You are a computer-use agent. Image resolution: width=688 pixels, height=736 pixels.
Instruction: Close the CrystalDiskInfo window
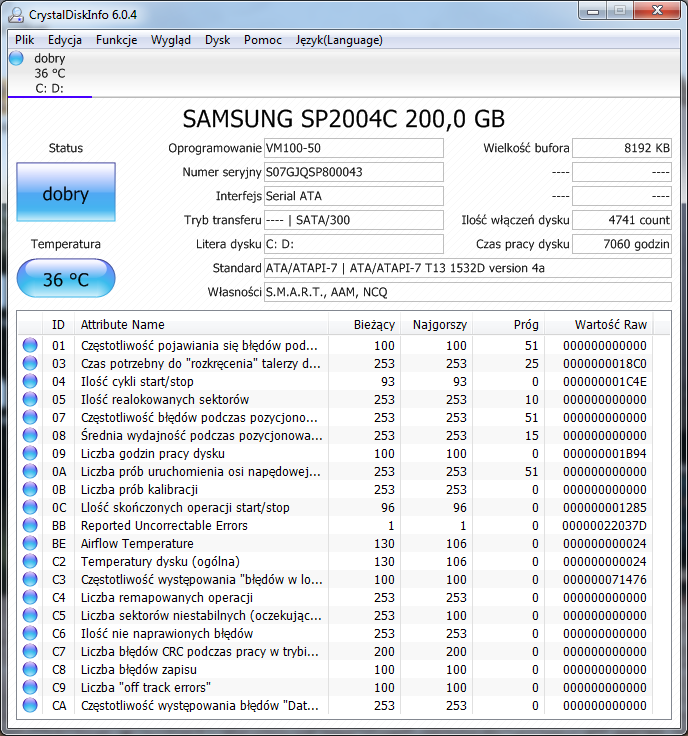657,11
